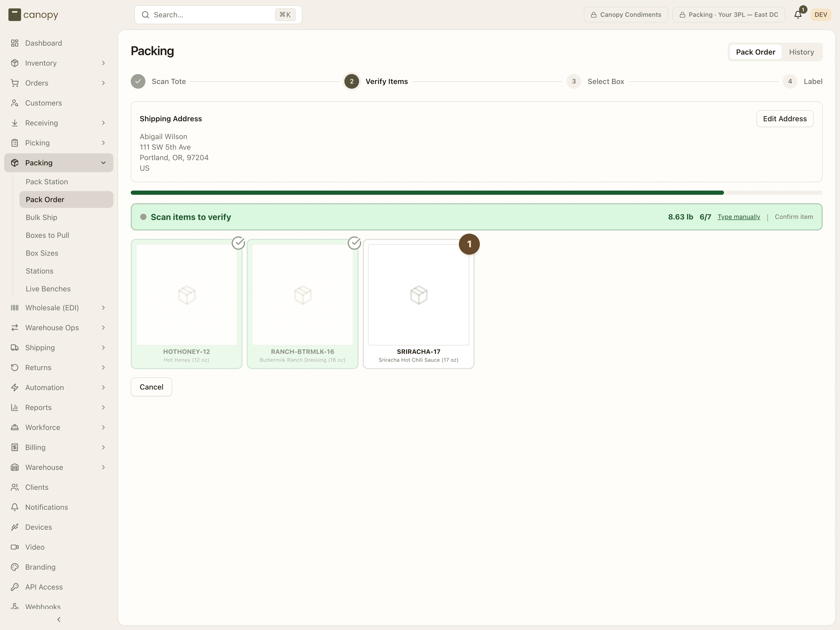The width and height of the screenshot is (840, 630).
Task: Open Boxes to Pull submenu item
Action: pyautogui.click(x=66, y=235)
